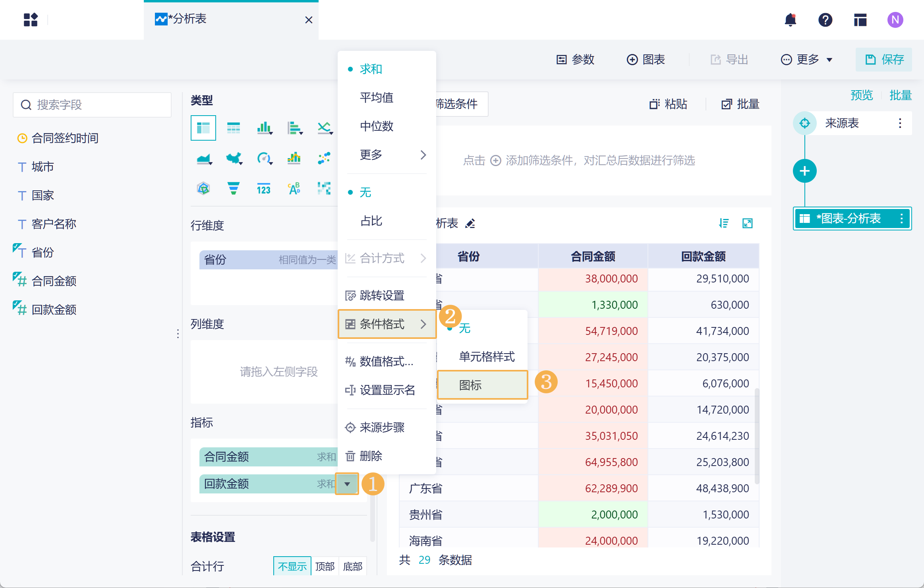Select the map chart type icon
The height and width of the screenshot is (588, 924).
coord(234,159)
